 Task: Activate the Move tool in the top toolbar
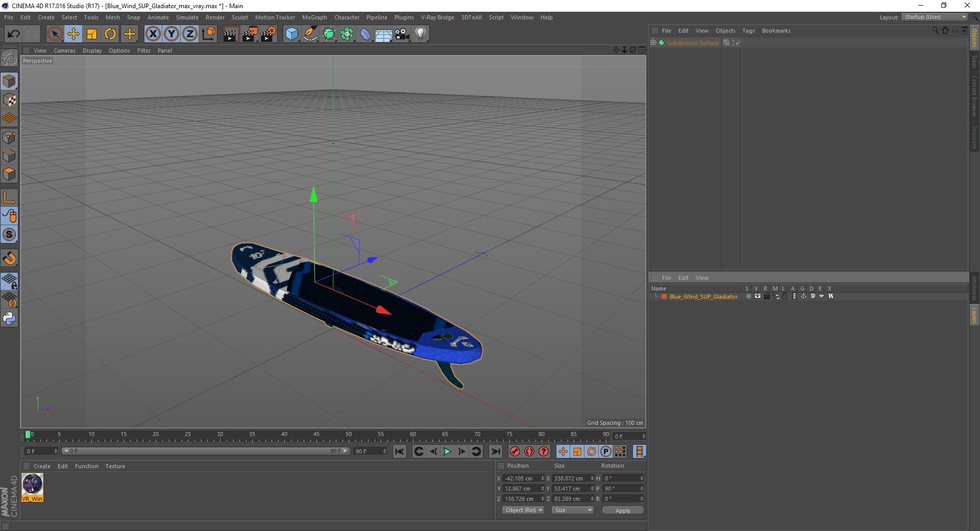[73, 34]
